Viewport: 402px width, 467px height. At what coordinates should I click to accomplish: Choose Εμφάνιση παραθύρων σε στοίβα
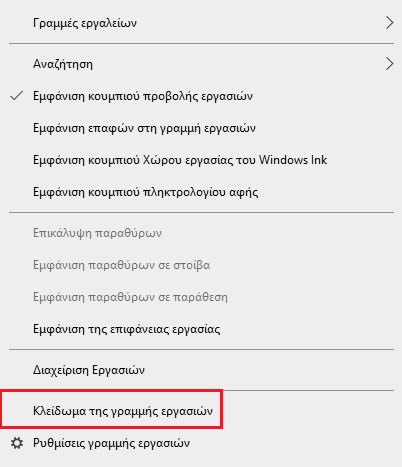(x=201, y=265)
